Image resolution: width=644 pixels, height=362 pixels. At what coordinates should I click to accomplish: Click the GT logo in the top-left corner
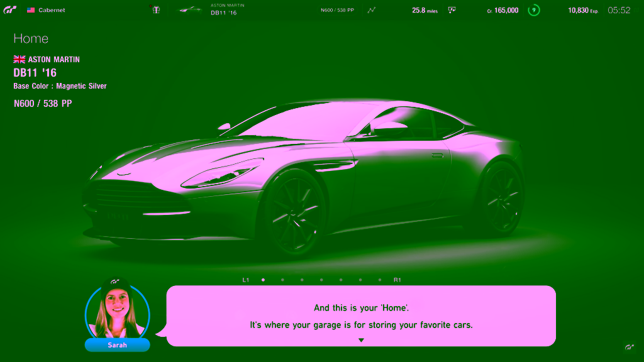tap(9, 9)
